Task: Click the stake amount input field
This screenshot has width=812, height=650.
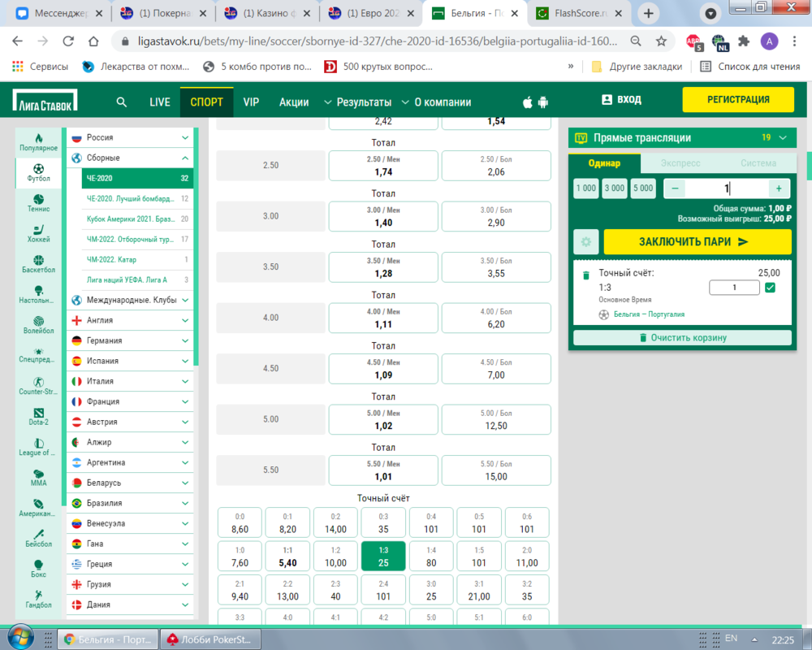Action: 727,188
